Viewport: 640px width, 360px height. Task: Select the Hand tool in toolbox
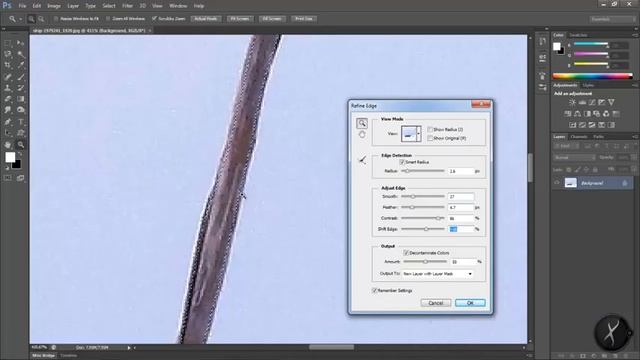tap(8, 144)
